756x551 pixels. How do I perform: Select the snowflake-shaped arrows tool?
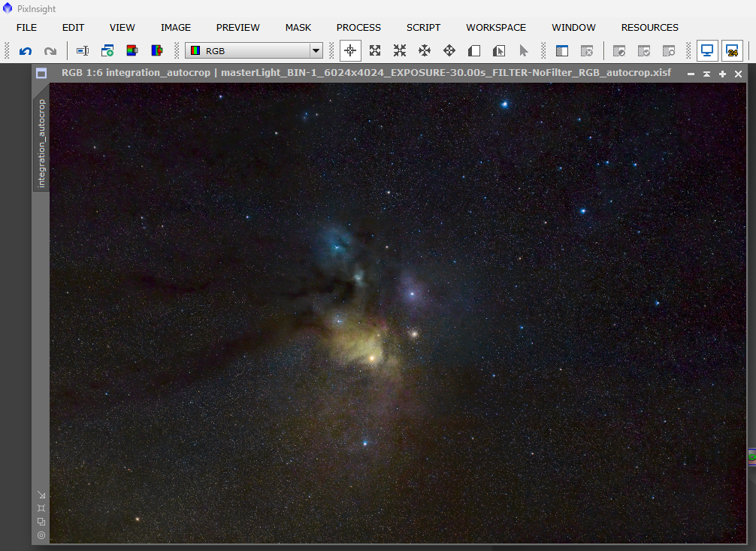click(425, 50)
